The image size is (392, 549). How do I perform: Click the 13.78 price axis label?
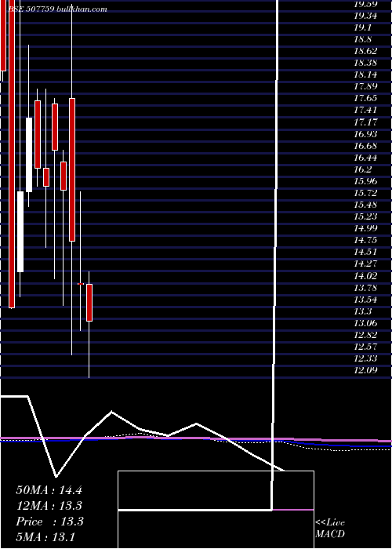pos(365,288)
